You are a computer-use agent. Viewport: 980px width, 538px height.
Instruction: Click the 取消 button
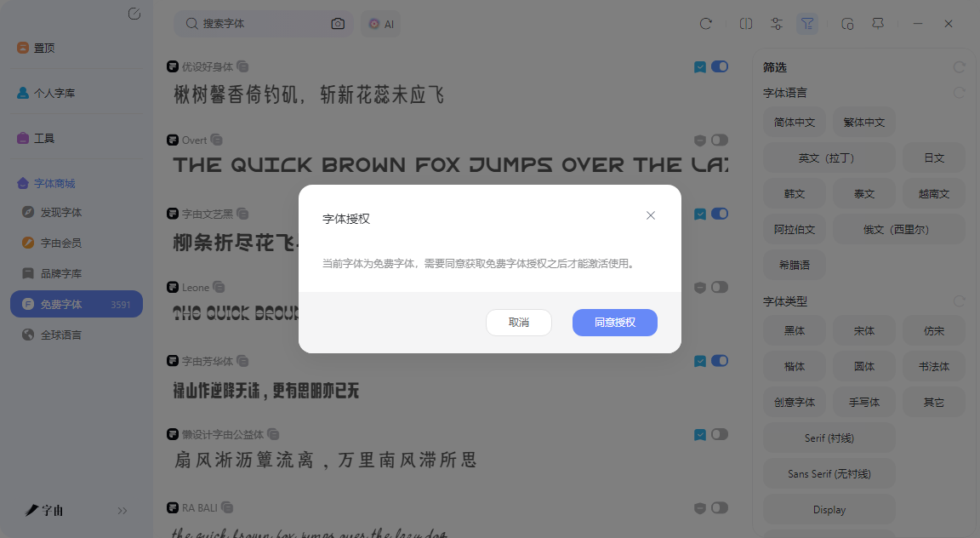click(519, 322)
